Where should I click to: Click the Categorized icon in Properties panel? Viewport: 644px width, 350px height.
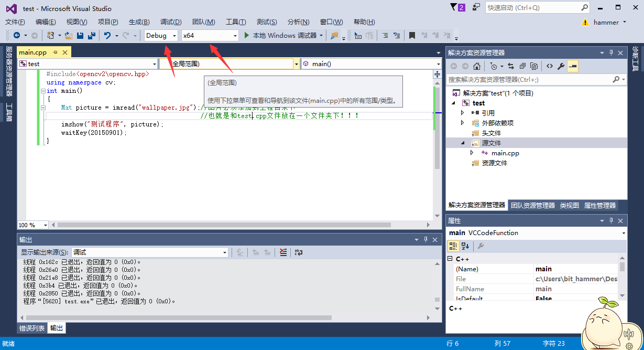(x=454, y=246)
